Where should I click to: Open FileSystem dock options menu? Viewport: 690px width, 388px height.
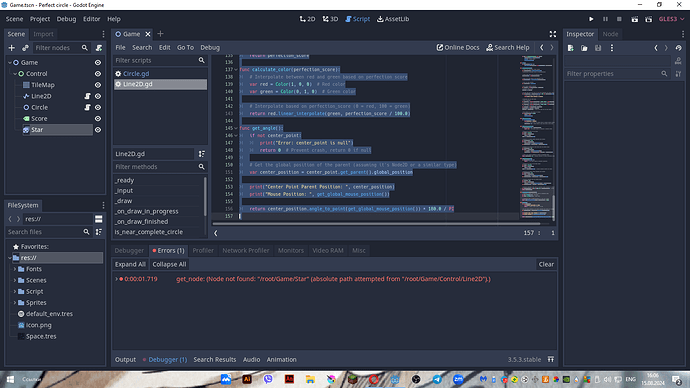pyautogui.click(x=103, y=205)
